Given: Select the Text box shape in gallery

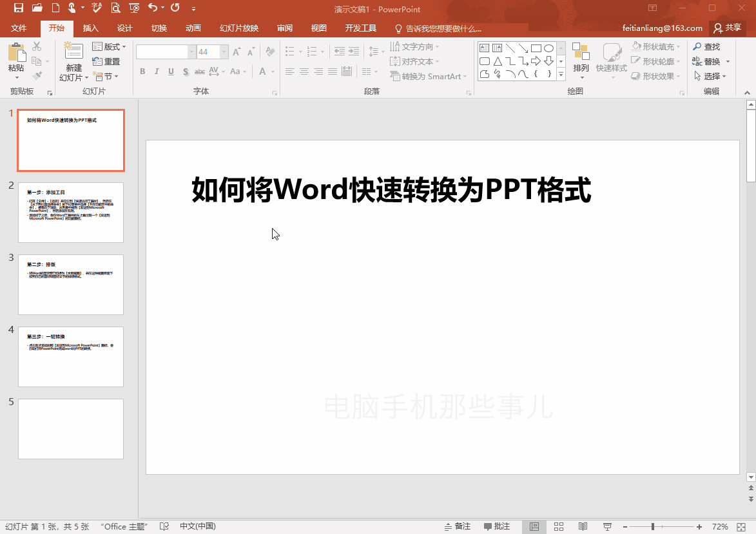Looking at the screenshot, I should [x=485, y=48].
